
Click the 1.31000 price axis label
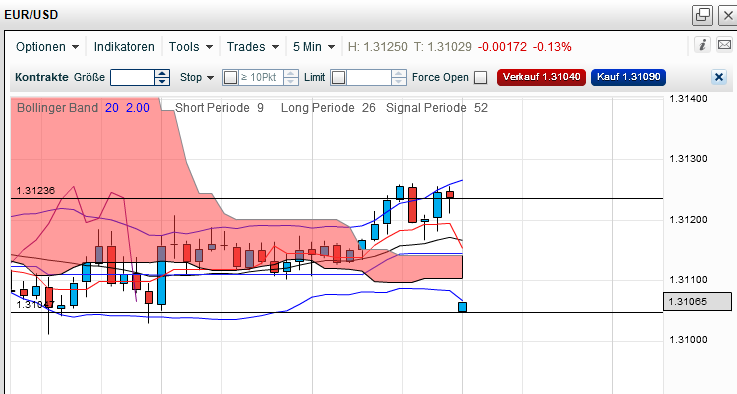pos(688,340)
